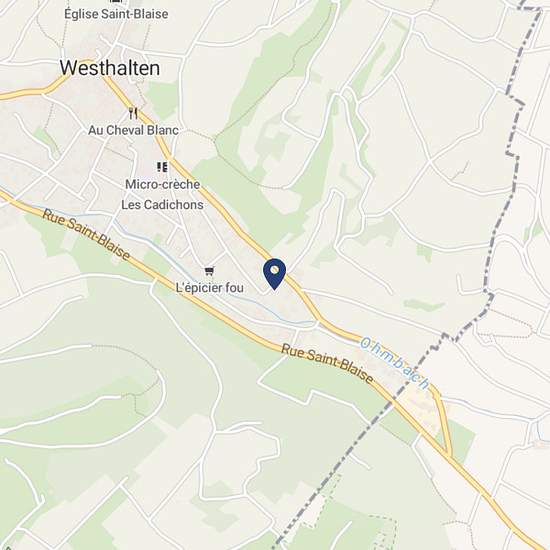Select the L'épicier fou shopping cart icon
This screenshot has width=550, height=550.
tap(209, 271)
